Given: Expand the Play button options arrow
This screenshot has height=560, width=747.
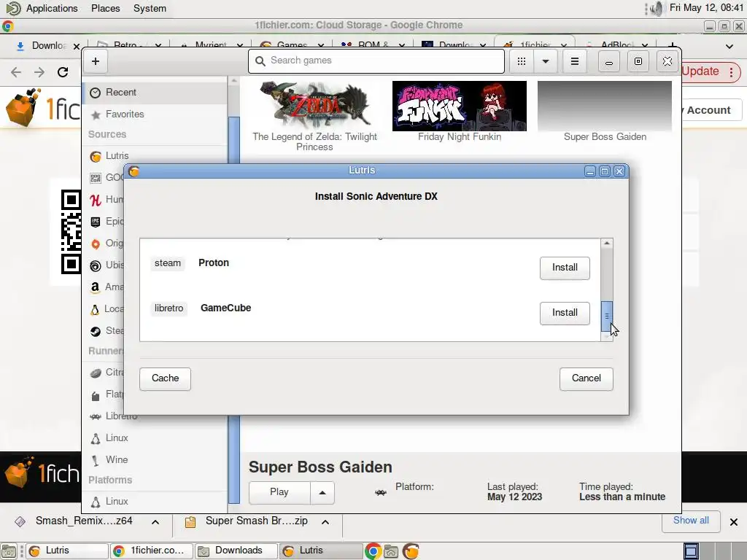Looking at the screenshot, I should (322, 492).
